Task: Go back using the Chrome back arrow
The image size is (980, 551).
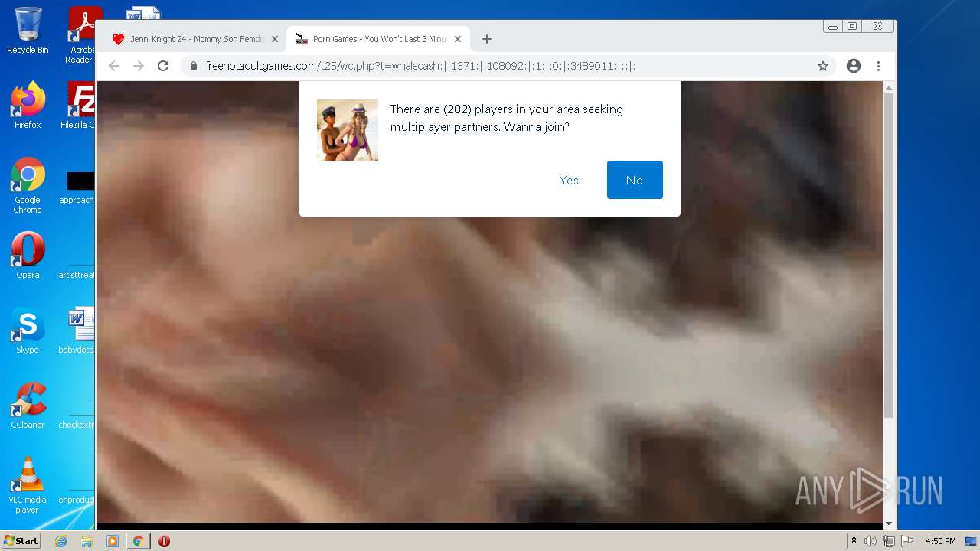Action: (x=114, y=66)
